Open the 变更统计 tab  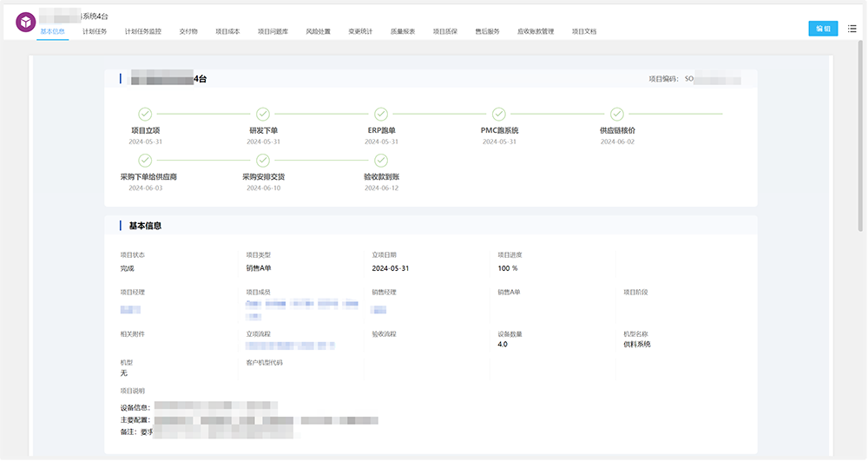click(x=360, y=31)
